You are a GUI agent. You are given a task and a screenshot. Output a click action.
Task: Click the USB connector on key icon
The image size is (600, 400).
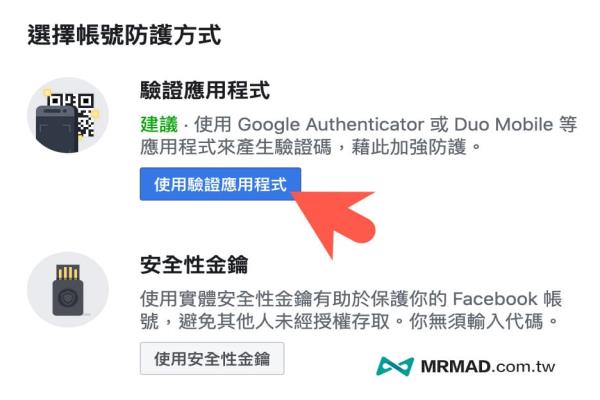point(68,273)
